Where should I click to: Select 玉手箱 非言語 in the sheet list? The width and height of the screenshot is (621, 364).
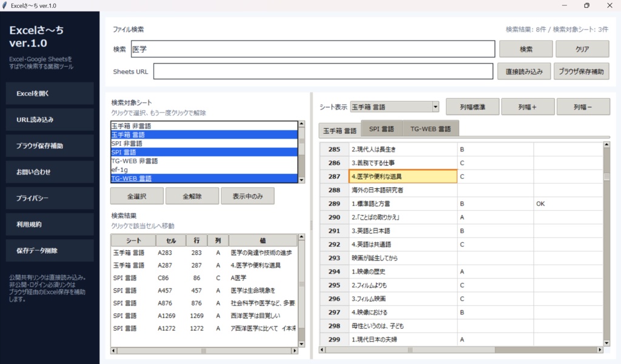coord(204,126)
